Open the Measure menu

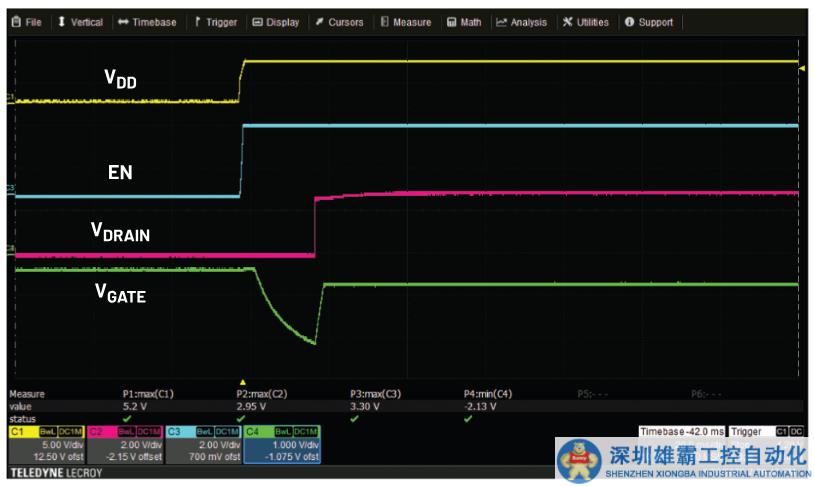pyautogui.click(x=405, y=22)
